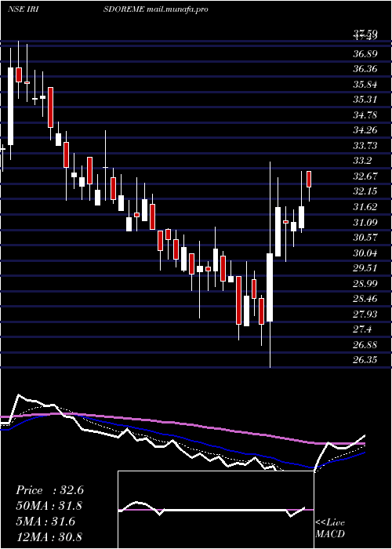Click the 5MA : 31.6 readout

tap(45, 522)
